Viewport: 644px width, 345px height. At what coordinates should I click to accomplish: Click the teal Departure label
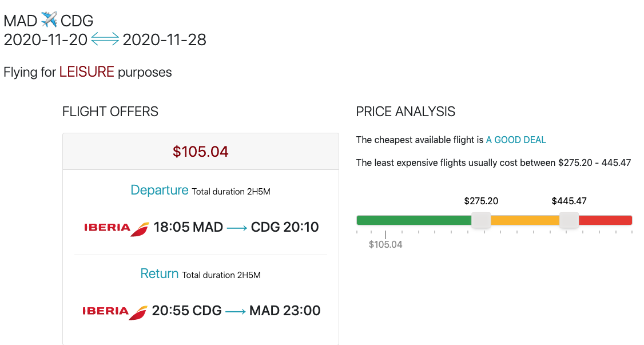160,190
